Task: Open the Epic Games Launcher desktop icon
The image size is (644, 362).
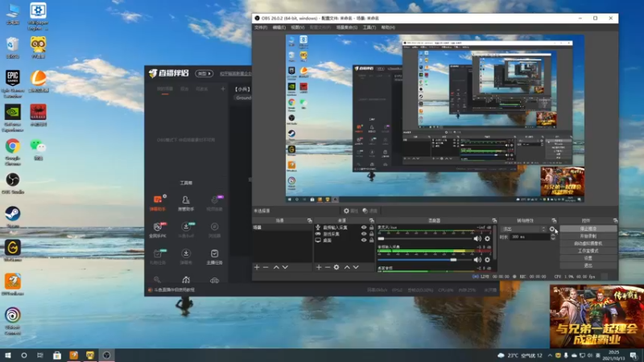Action: (x=13, y=84)
